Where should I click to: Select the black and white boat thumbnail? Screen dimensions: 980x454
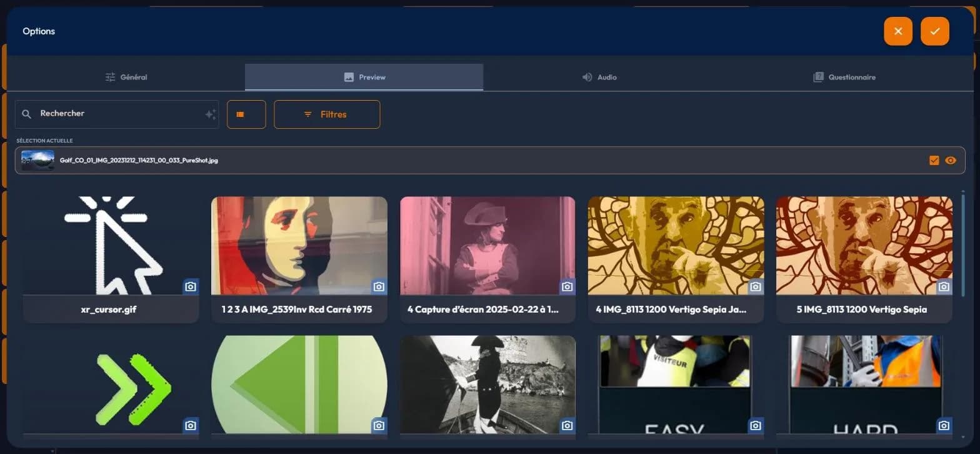[x=487, y=385]
